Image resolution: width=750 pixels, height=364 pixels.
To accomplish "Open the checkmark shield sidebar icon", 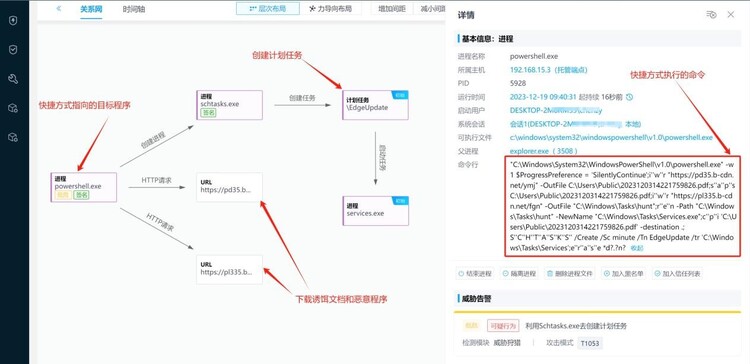I will point(13,50).
